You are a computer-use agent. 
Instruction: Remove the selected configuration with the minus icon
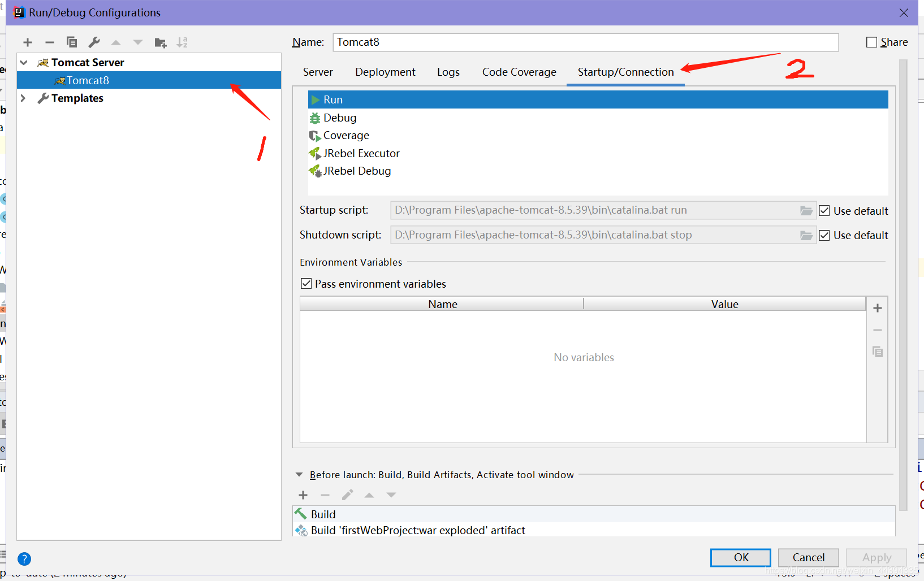coord(50,42)
